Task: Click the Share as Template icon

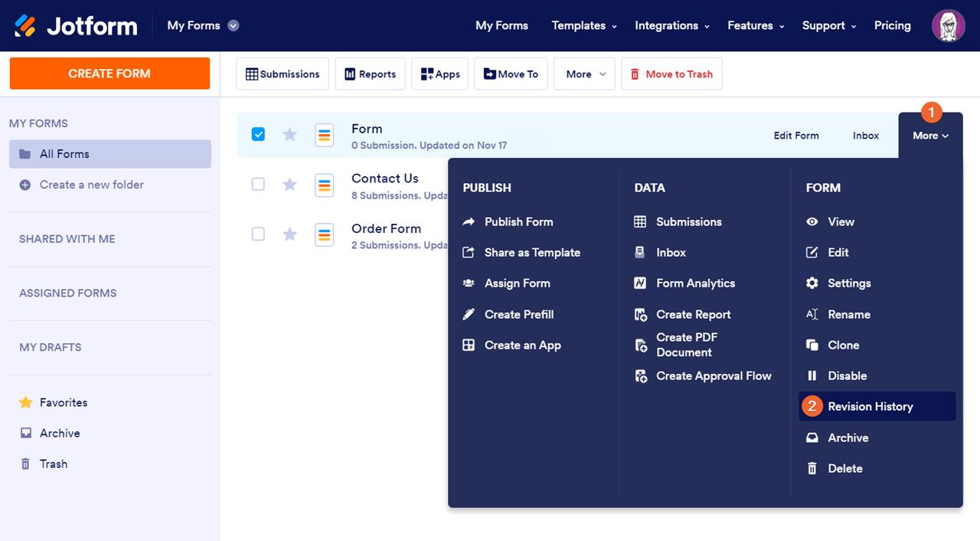Action: coord(469,252)
